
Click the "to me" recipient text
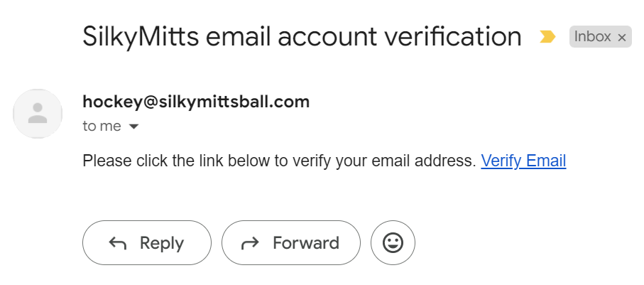click(102, 127)
